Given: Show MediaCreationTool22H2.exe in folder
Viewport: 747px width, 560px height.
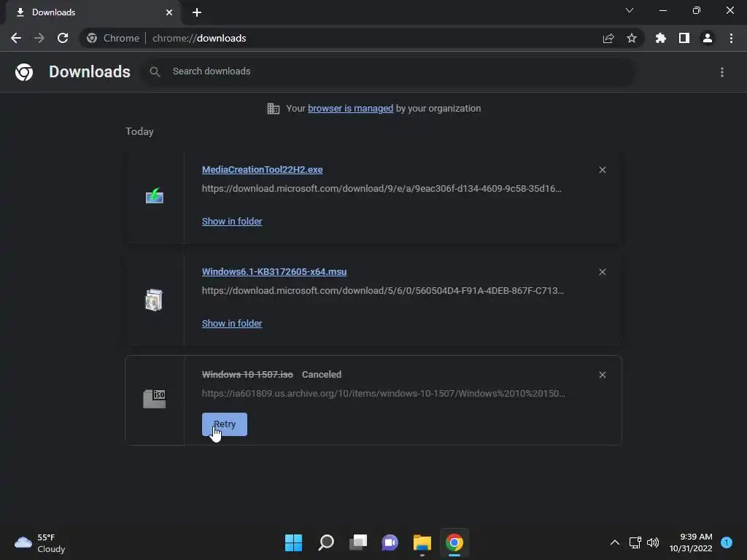Looking at the screenshot, I should 232,222.
